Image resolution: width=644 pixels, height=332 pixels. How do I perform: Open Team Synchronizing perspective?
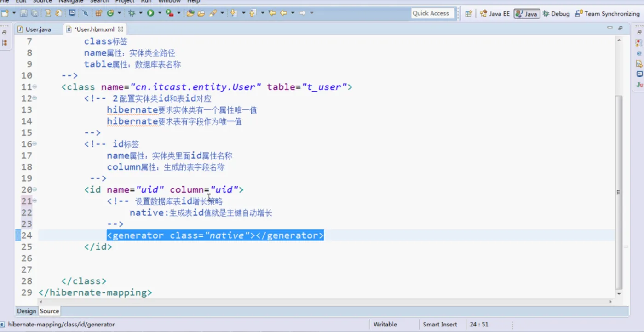(607, 14)
